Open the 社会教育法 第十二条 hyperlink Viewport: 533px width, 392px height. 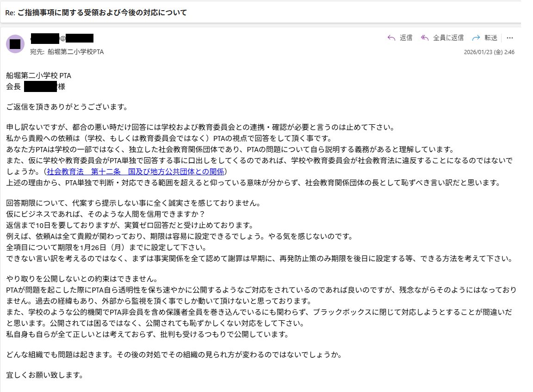click(136, 171)
